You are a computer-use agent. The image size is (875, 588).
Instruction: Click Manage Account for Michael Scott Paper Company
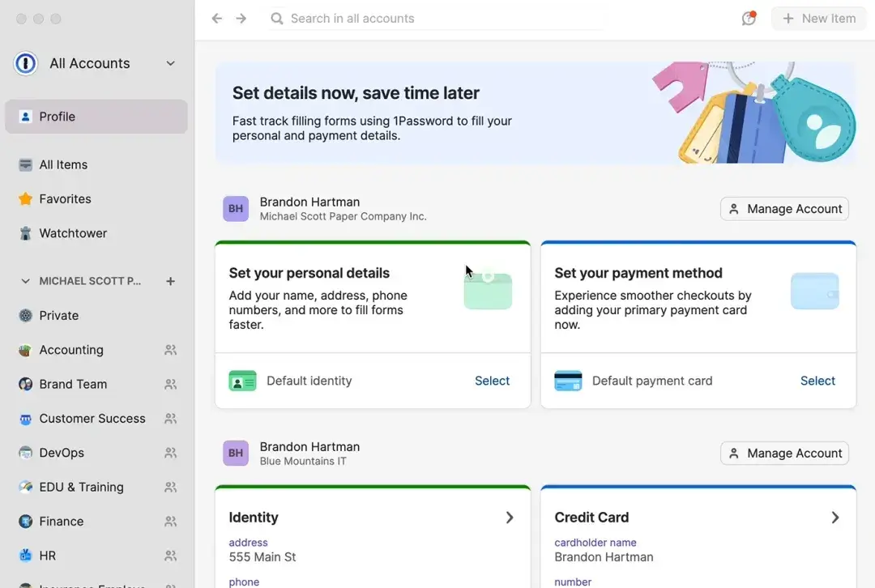(x=784, y=209)
